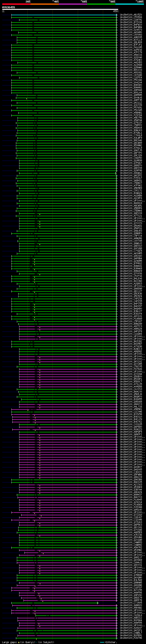Click the yellow large-gap triangle in the legend

point(19,642)
